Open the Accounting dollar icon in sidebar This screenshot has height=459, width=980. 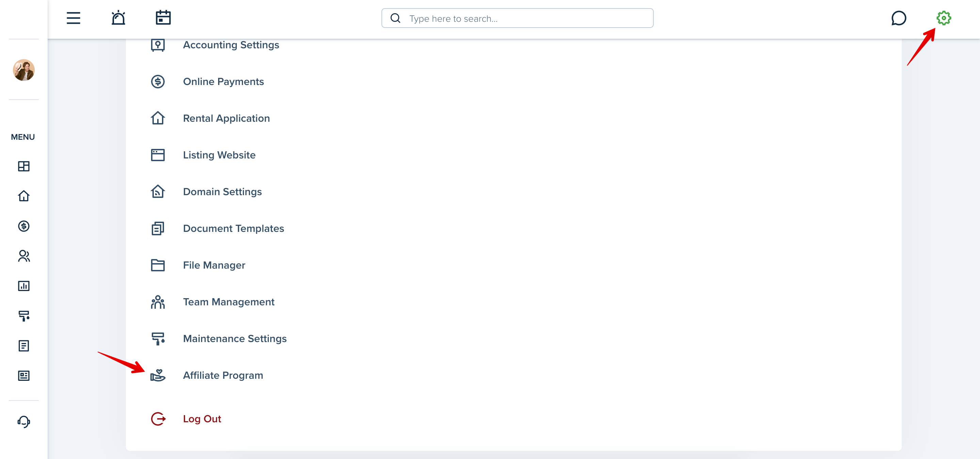[23, 226]
